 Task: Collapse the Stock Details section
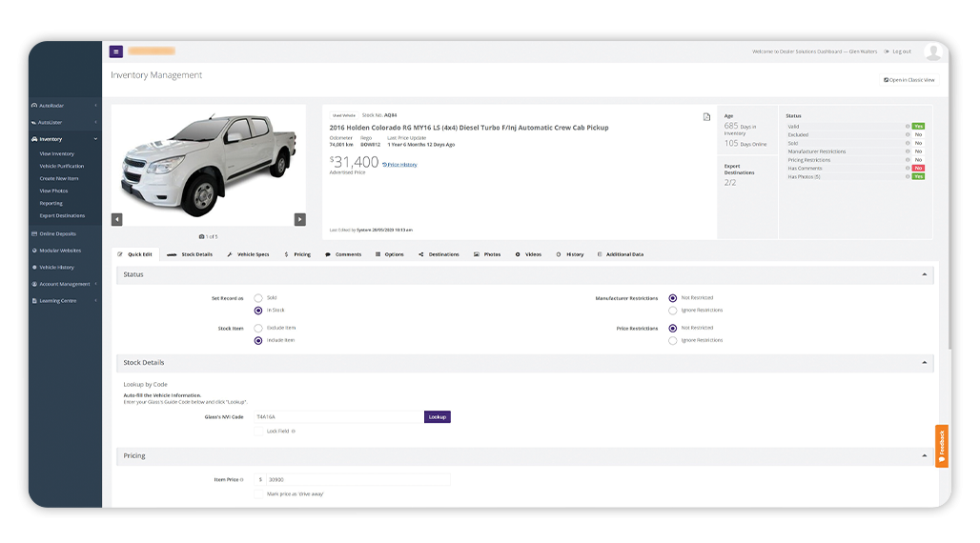pyautogui.click(x=925, y=362)
